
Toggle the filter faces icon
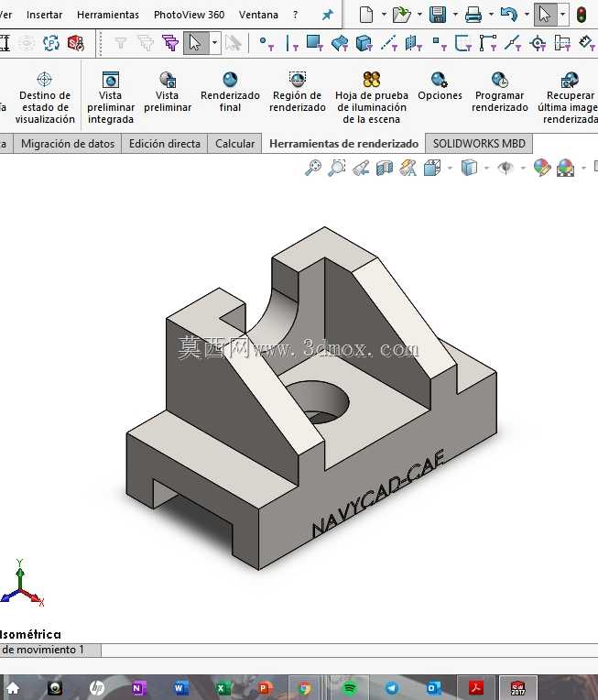[x=315, y=43]
